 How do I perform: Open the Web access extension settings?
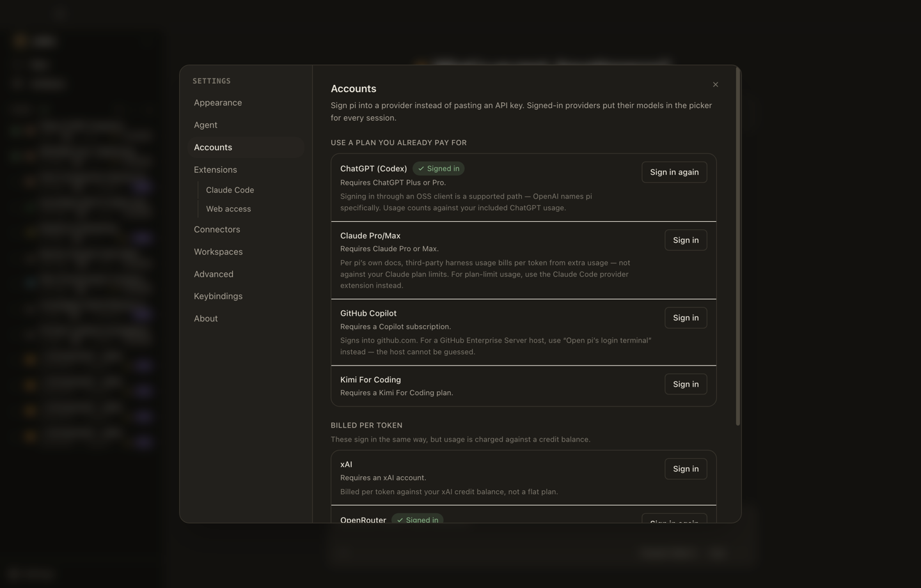[252, 209]
